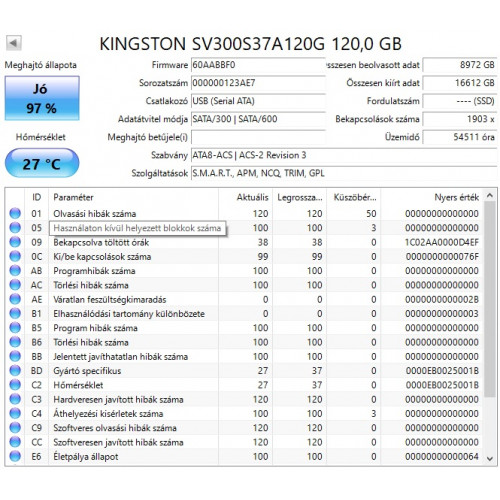
Task: Select the Életpálya állapot row
Action: click(244, 456)
